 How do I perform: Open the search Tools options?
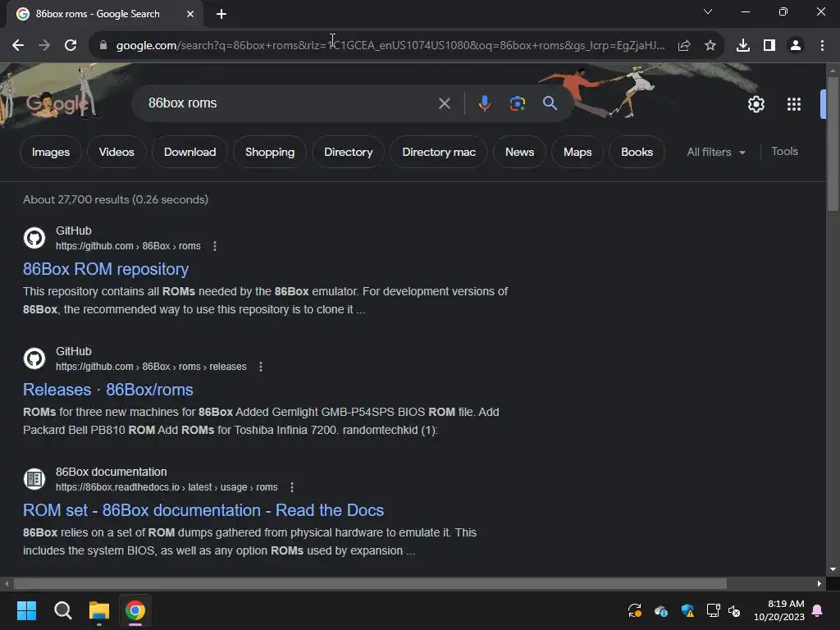point(784,152)
